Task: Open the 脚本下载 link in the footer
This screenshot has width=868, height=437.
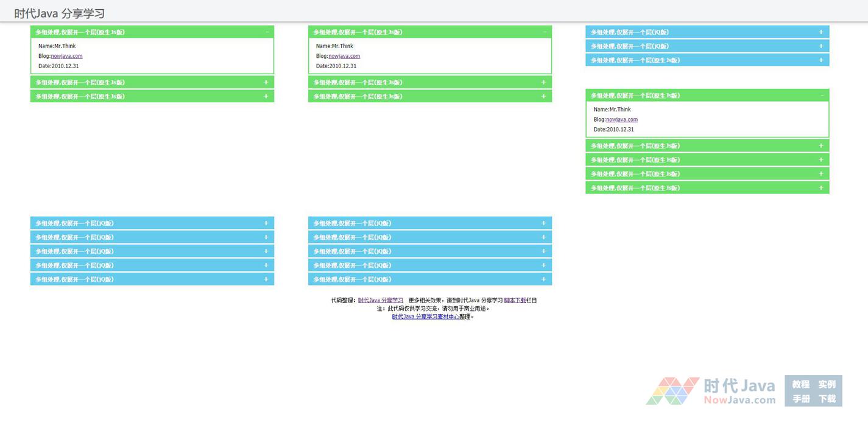Action: pos(515,300)
